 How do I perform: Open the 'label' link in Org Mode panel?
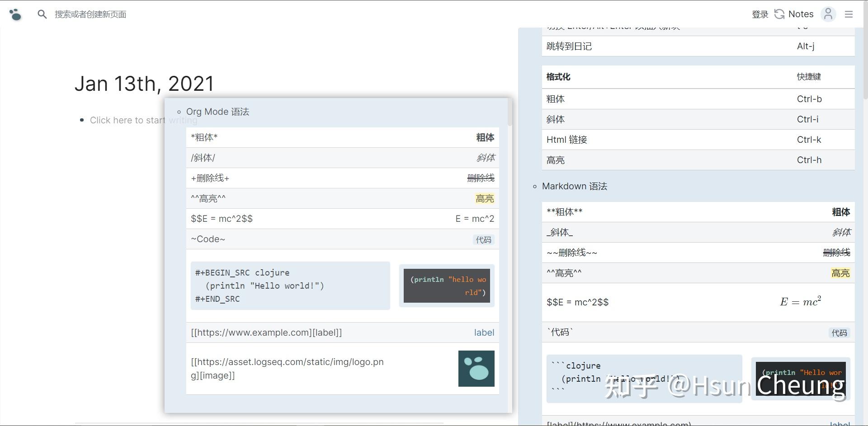tap(484, 332)
